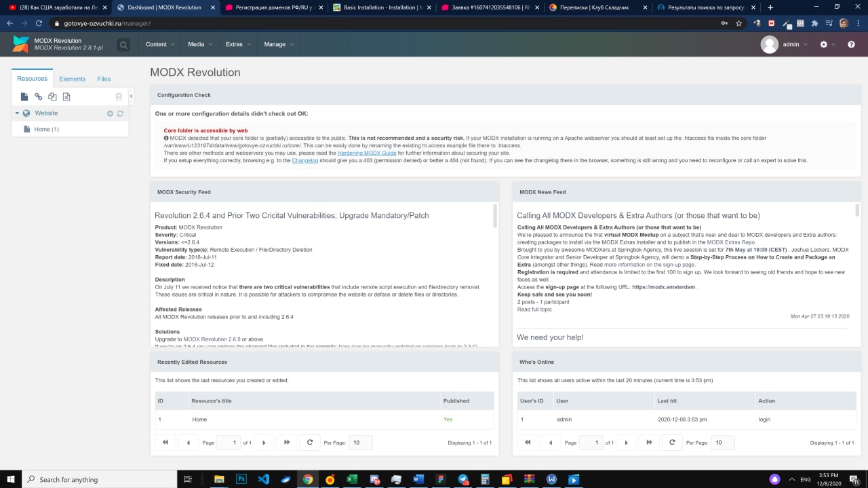Open the Manage menu dropdown
The width and height of the screenshot is (868, 488).
coord(279,44)
